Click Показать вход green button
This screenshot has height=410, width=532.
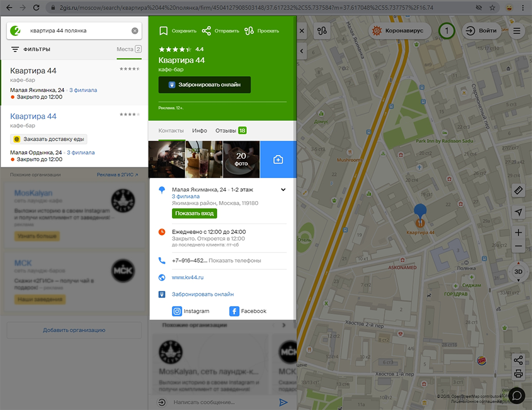tap(194, 213)
